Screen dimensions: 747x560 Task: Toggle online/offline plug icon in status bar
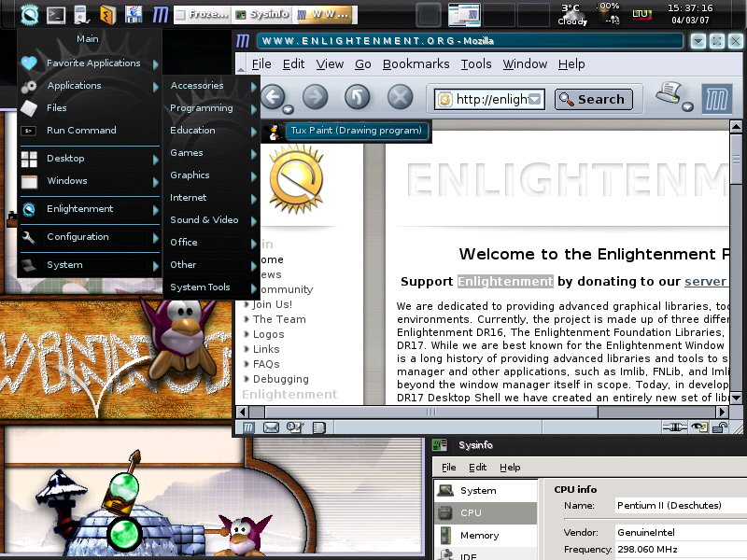(x=674, y=428)
